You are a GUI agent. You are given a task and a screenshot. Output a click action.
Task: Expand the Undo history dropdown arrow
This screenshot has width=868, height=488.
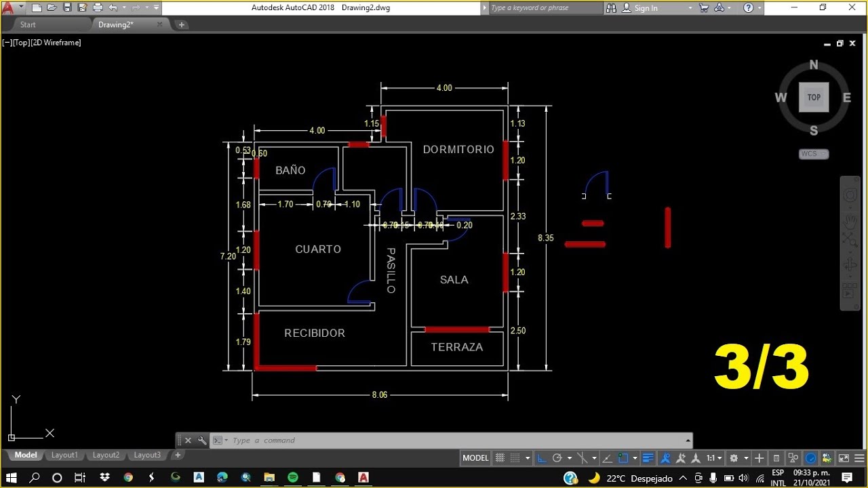(123, 7)
